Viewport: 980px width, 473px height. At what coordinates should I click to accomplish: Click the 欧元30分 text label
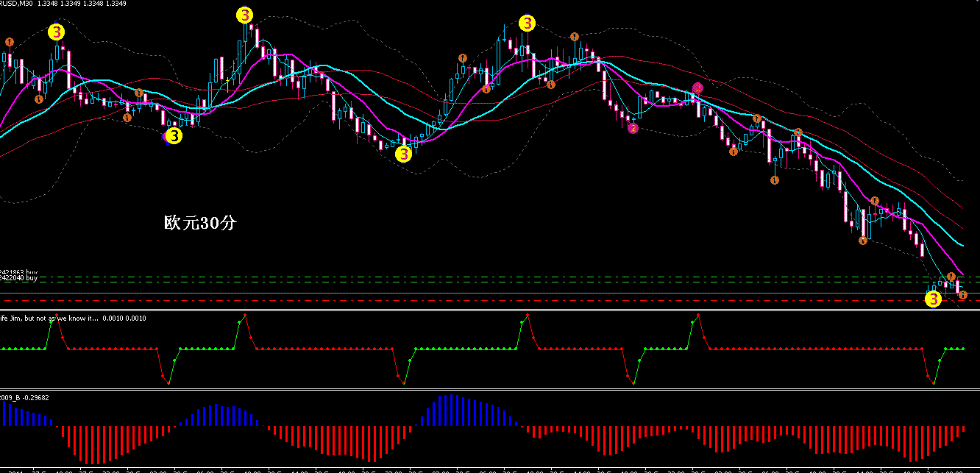click(x=200, y=223)
